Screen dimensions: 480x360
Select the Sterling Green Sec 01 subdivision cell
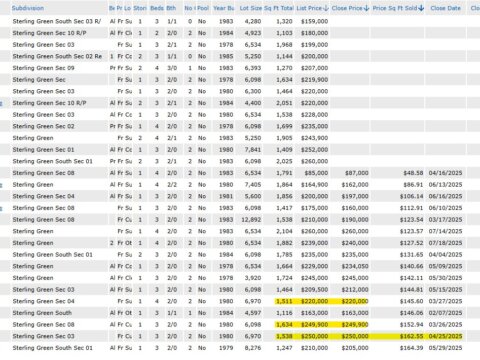pos(43,150)
